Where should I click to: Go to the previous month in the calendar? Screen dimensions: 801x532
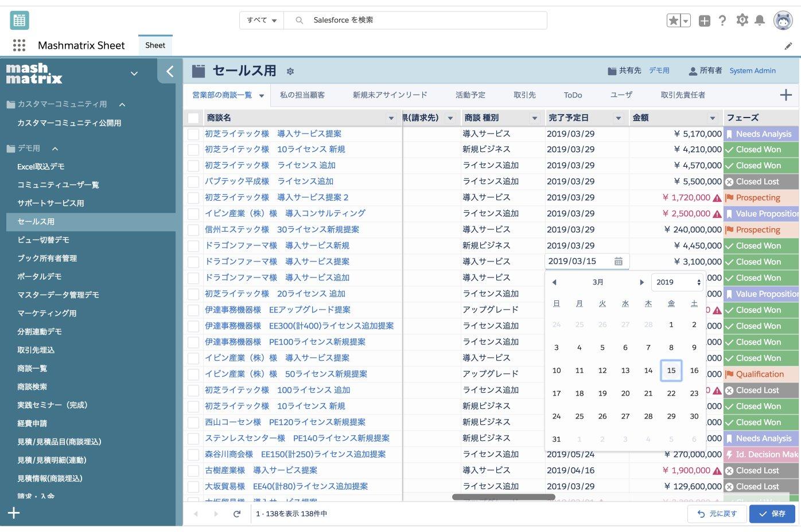[x=554, y=282]
